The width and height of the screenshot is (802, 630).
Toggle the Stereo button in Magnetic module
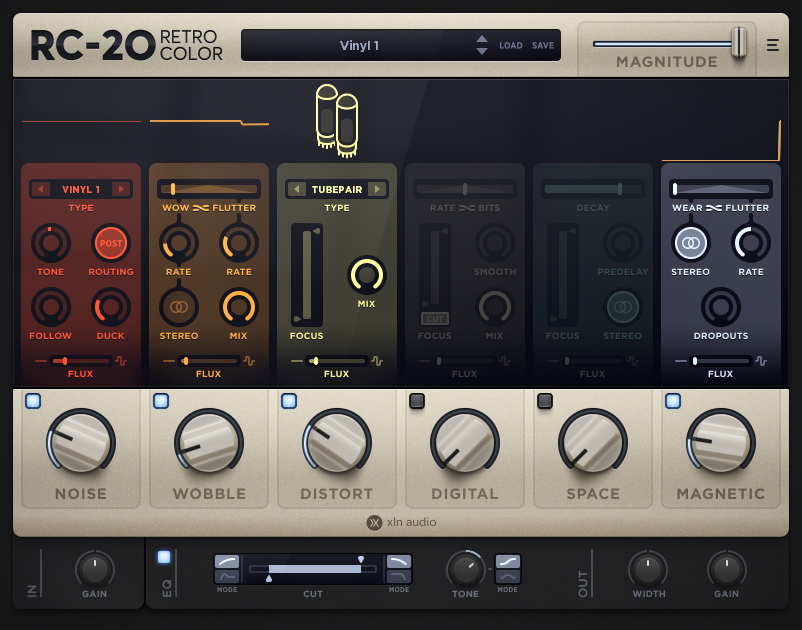690,242
